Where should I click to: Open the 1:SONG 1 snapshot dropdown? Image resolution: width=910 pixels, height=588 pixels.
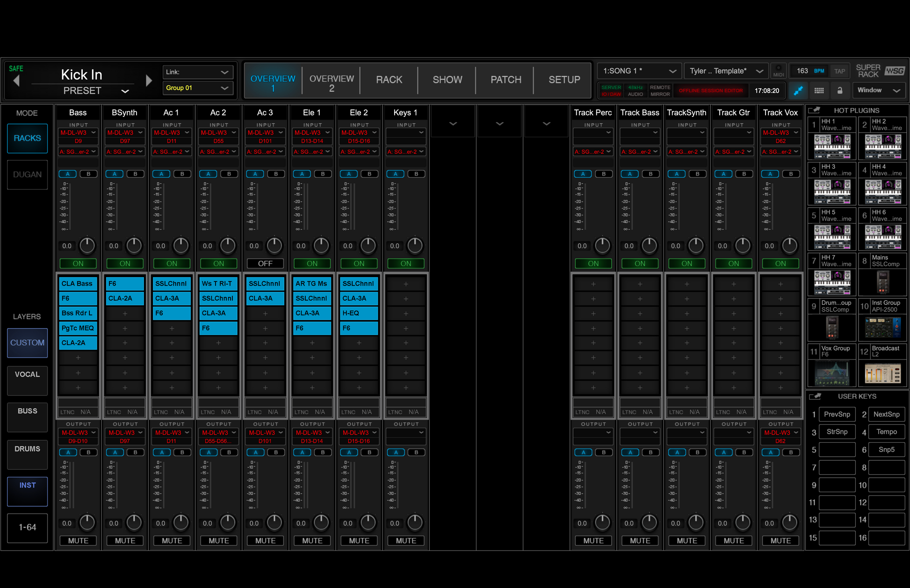(638, 71)
